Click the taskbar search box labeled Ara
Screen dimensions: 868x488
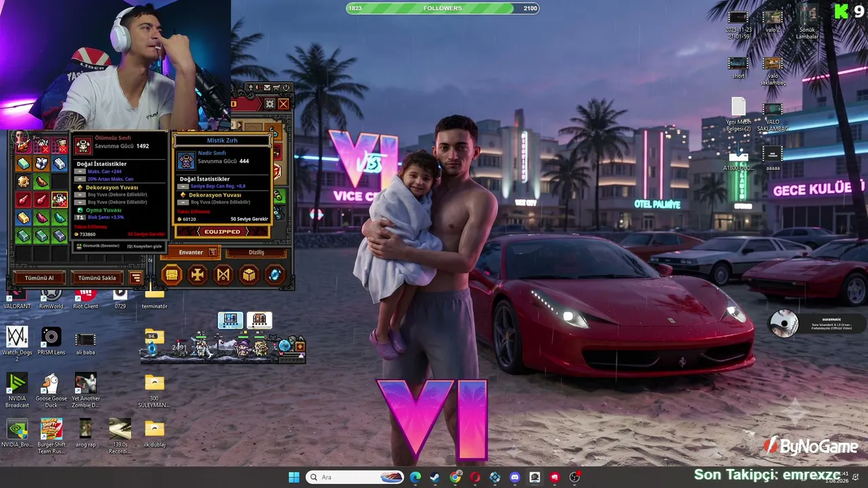pos(356,477)
